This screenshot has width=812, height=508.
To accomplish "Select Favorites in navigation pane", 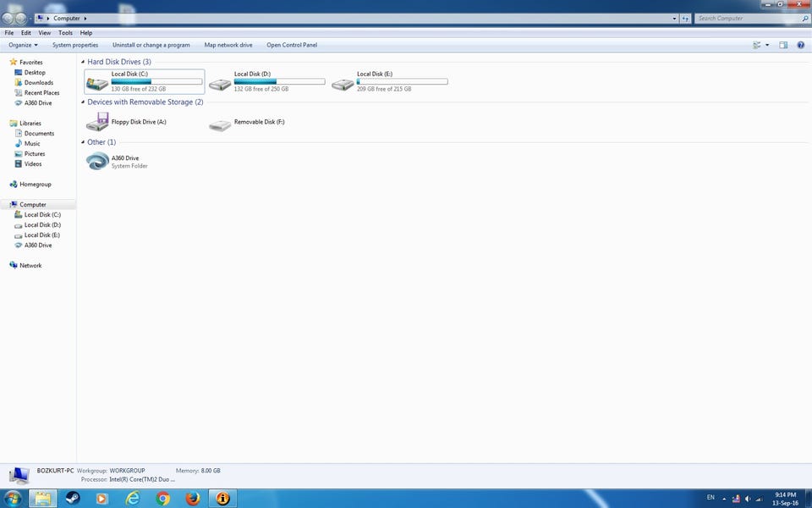I will pos(30,62).
